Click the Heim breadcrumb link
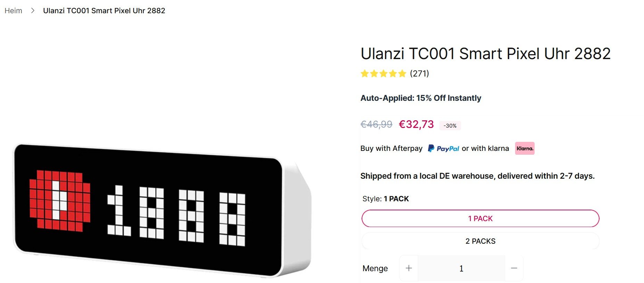The image size is (644, 283). coord(13,11)
